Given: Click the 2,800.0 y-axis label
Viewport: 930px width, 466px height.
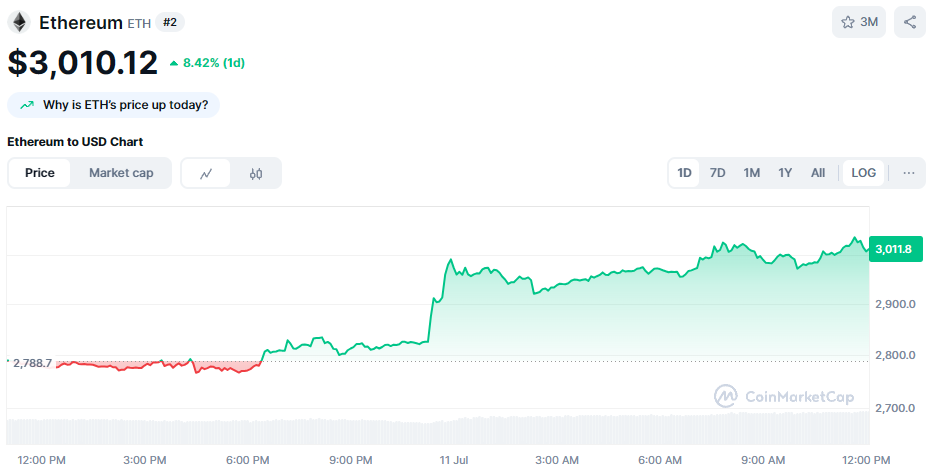Looking at the screenshot, I should pos(895,356).
